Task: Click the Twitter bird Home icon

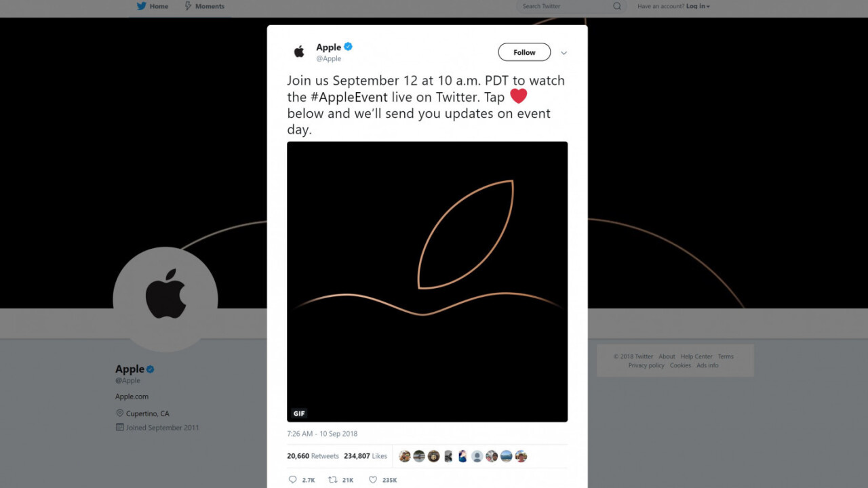Action: tap(142, 6)
